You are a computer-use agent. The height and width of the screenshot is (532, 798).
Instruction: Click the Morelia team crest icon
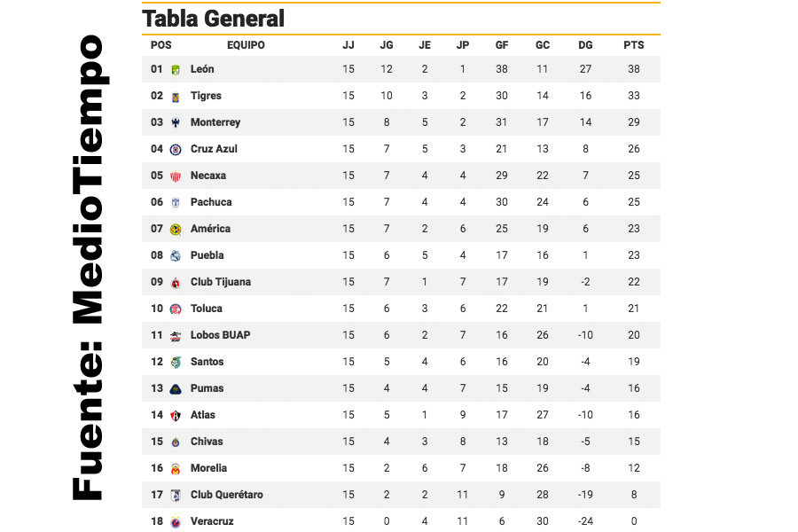click(x=176, y=468)
